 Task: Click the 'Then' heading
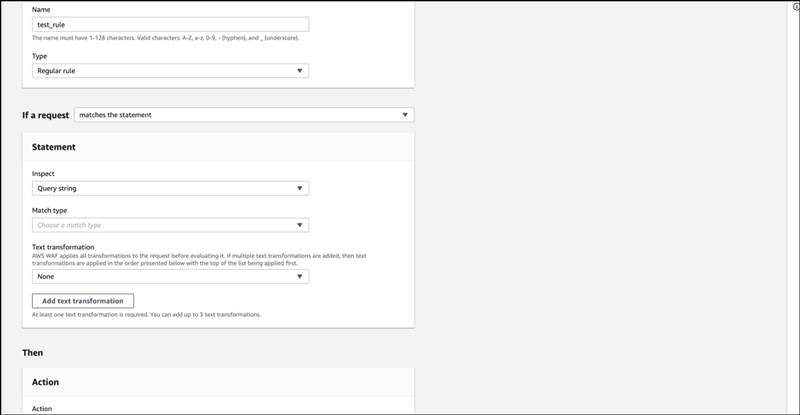pos(33,352)
